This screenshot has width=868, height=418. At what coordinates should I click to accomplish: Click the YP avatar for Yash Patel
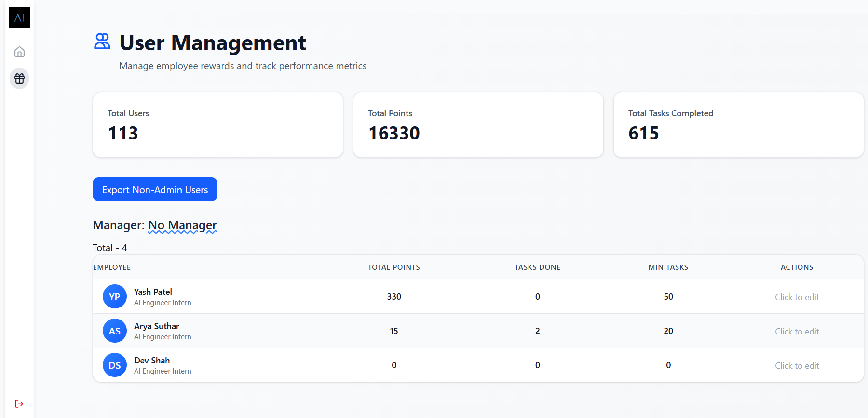pos(115,297)
